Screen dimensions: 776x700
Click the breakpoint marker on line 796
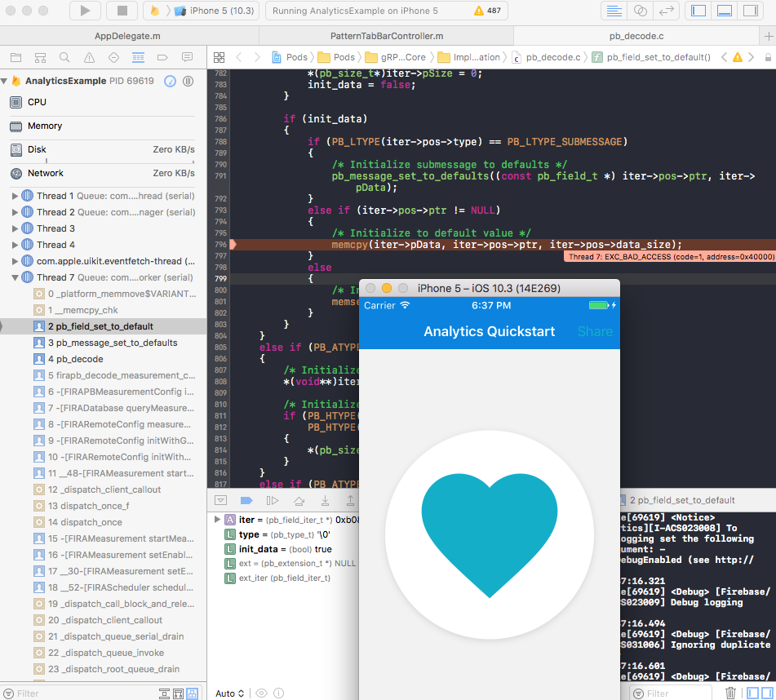coord(233,245)
